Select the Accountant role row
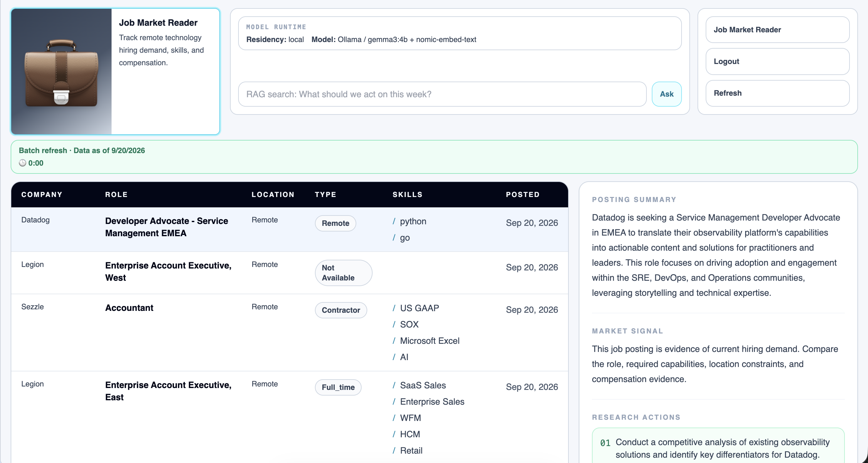 click(x=290, y=333)
